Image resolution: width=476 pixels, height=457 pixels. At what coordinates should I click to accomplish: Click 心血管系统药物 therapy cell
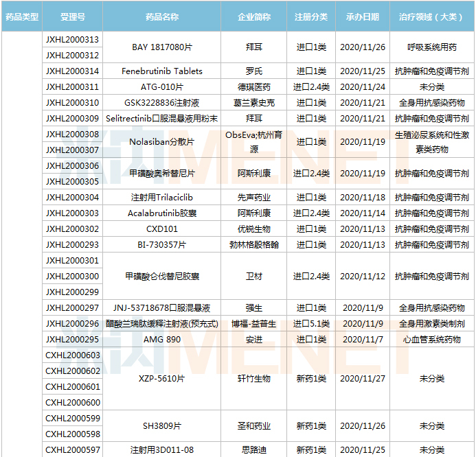431,339
